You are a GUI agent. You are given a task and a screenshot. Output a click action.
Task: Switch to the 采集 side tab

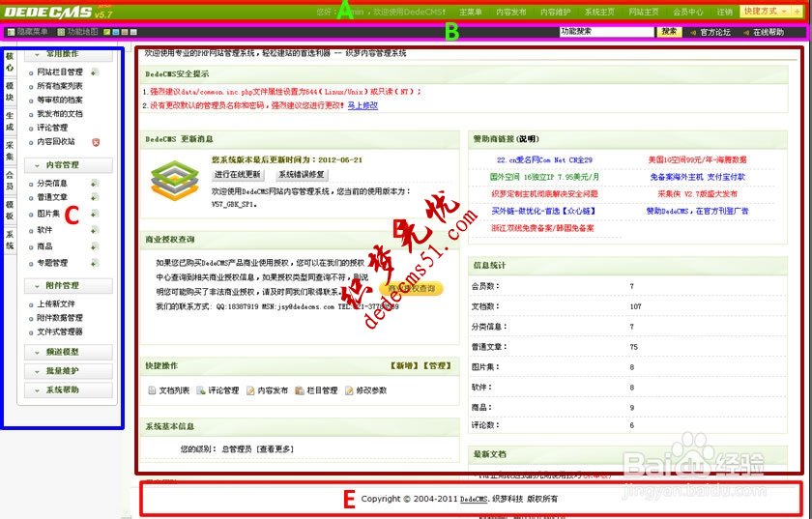pyautogui.click(x=10, y=150)
